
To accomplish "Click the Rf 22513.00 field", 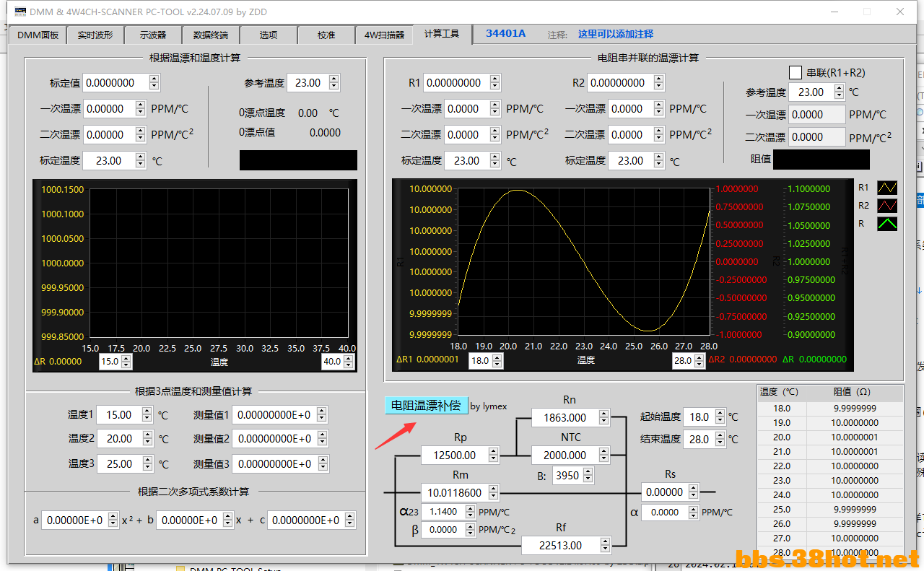I will pyautogui.click(x=560, y=546).
